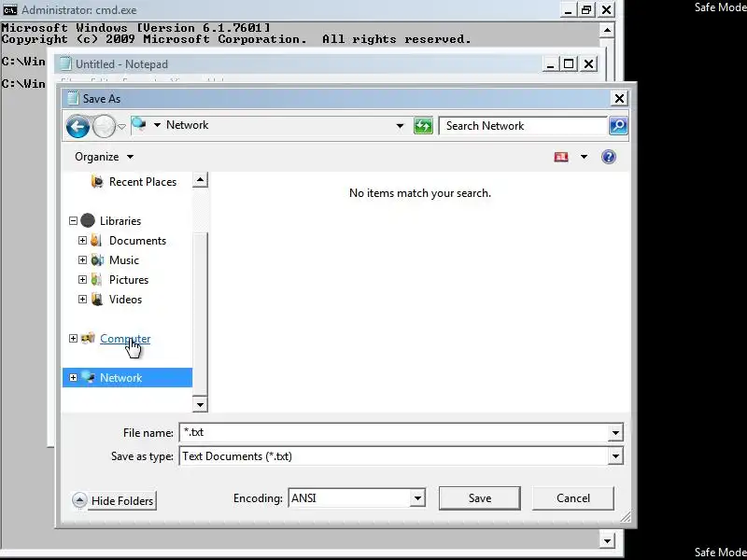
Task: Select the Videos library
Action: [x=125, y=299]
